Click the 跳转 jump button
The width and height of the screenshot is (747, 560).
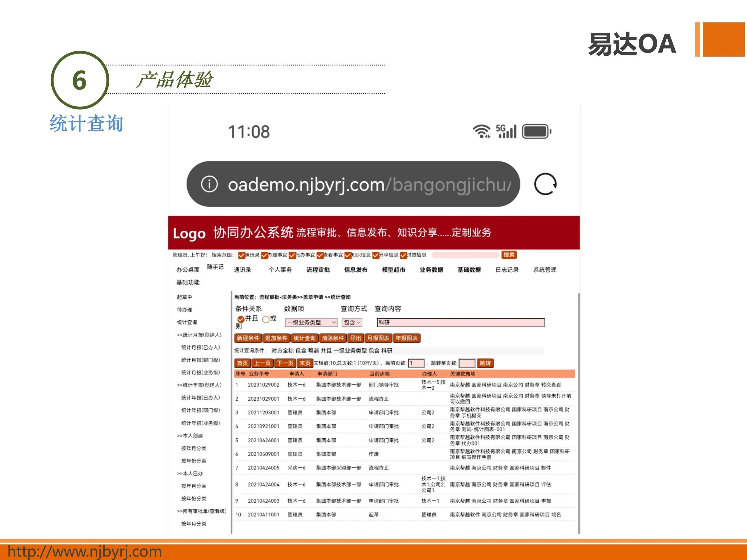[485, 363]
